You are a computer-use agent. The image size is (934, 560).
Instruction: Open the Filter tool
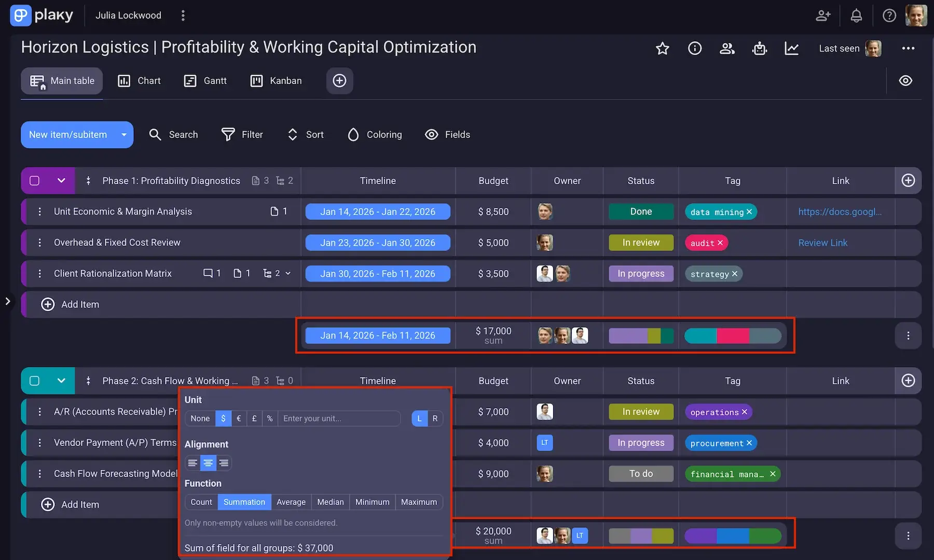pos(242,135)
